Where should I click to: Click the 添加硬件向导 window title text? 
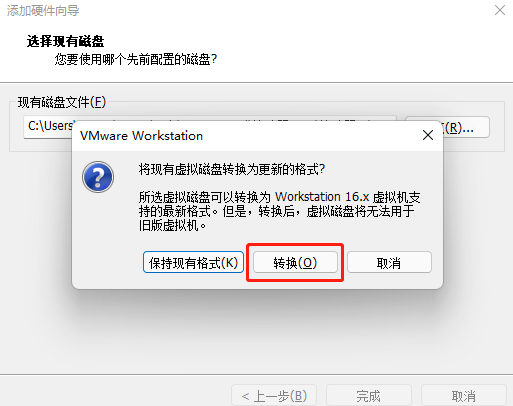coord(43,10)
